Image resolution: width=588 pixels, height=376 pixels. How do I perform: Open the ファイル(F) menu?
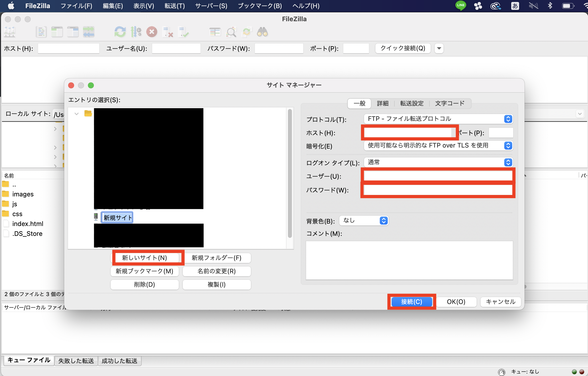76,6
